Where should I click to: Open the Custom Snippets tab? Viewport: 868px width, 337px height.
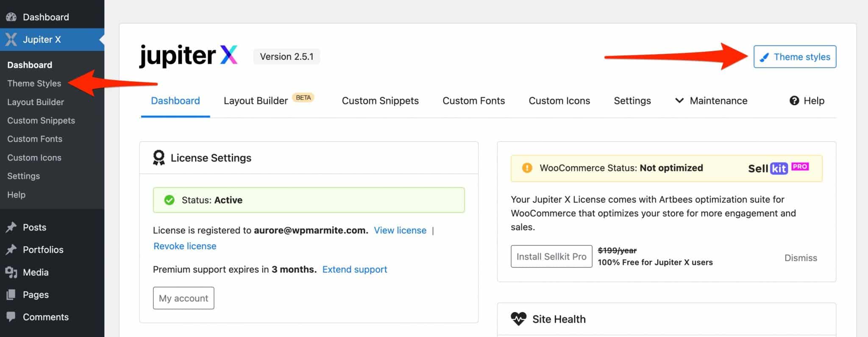point(380,100)
